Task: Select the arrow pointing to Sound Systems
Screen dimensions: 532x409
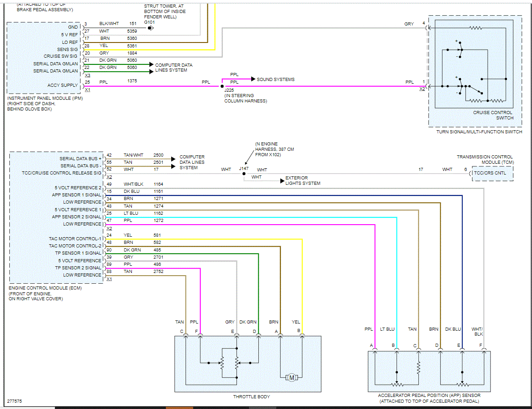Action: pos(253,79)
